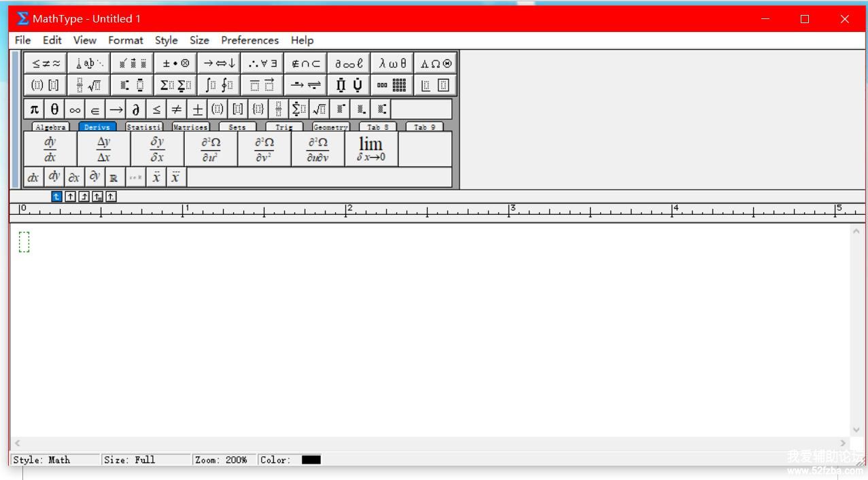Click the plus-minus symbol button
868x480 pixels.
click(197, 109)
